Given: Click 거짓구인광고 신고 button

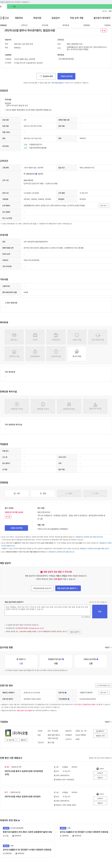Looking at the screenshot, I should click(104, 685).
